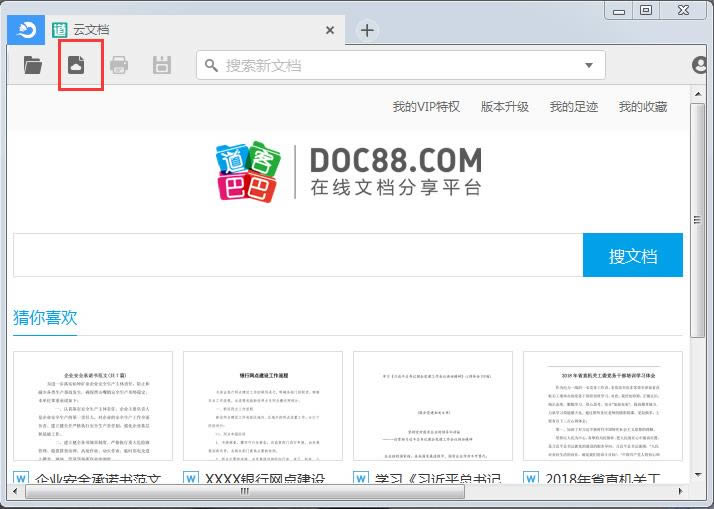
Task: Minimize the window
Action: (x=619, y=11)
